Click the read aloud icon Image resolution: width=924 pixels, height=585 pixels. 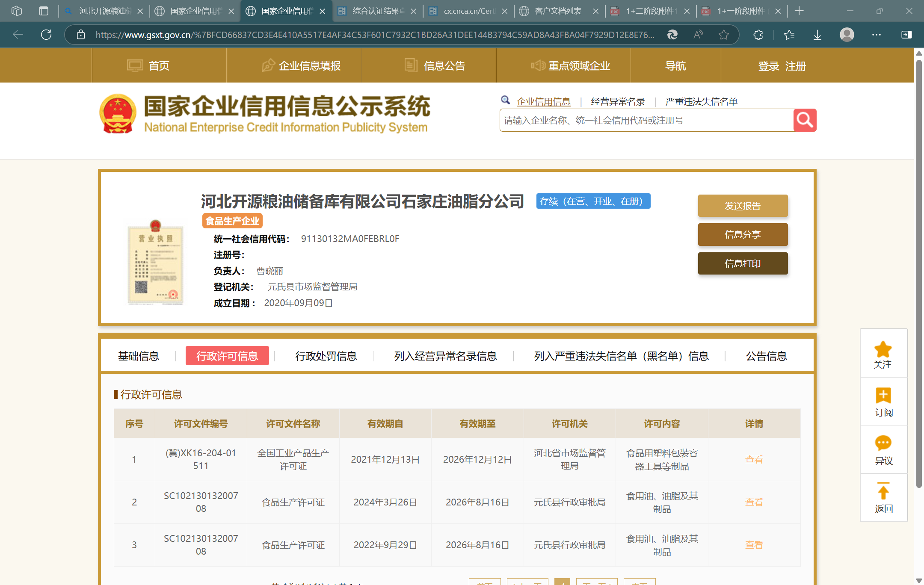[x=698, y=35]
